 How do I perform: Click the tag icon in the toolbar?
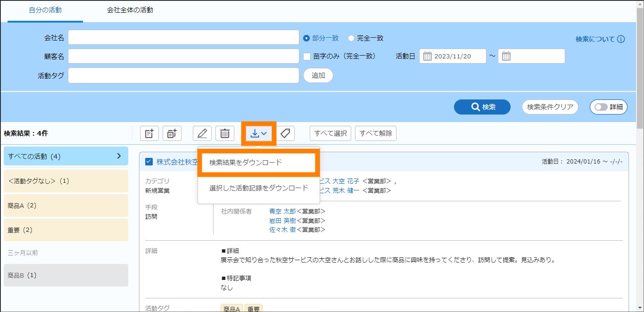(285, 133)
